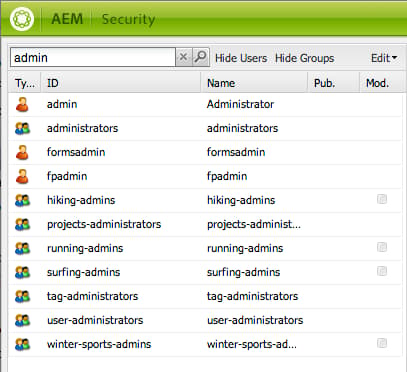Sort by the Pub. column header
This screenshot has width=407, height=372.
click(334, 83)
